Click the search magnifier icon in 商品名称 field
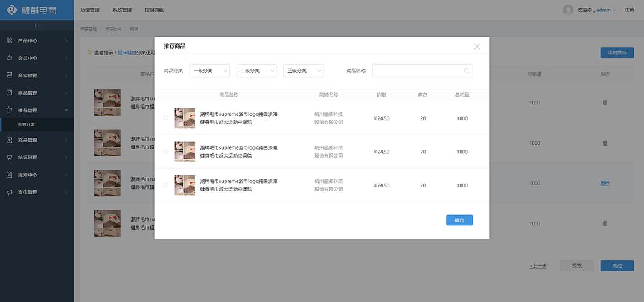This screenshot has width=644, height=302. click(x=466, y=71)
